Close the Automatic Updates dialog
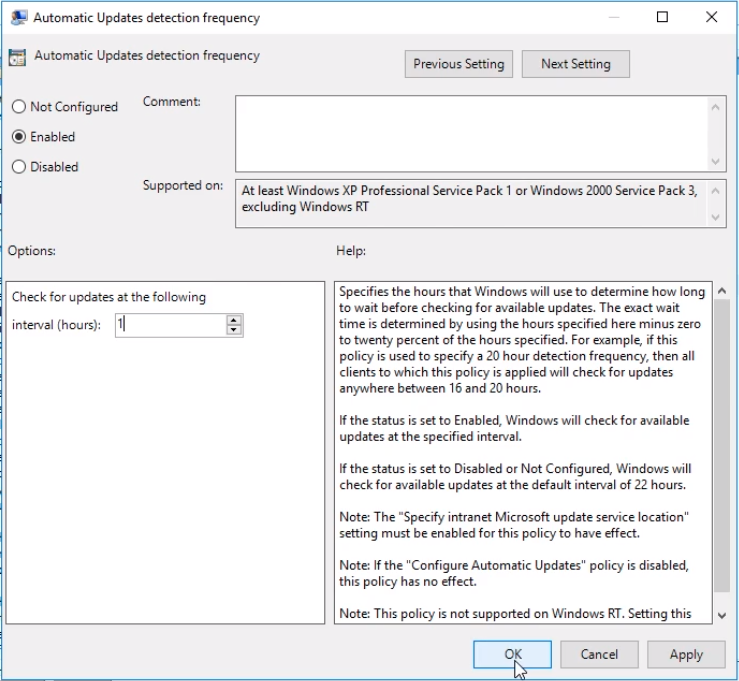Viewport: 739px width, 681px height. (711, 17)
